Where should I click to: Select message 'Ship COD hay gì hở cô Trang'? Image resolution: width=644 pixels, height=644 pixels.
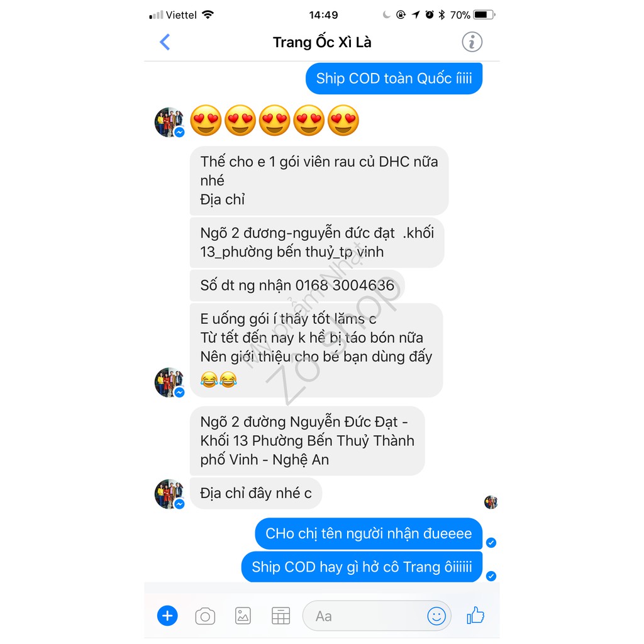pos(362,567)
